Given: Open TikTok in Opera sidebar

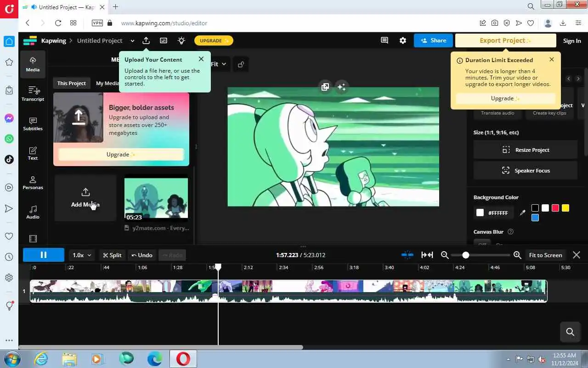Looking at the screenshot, I should click(9, 159).
